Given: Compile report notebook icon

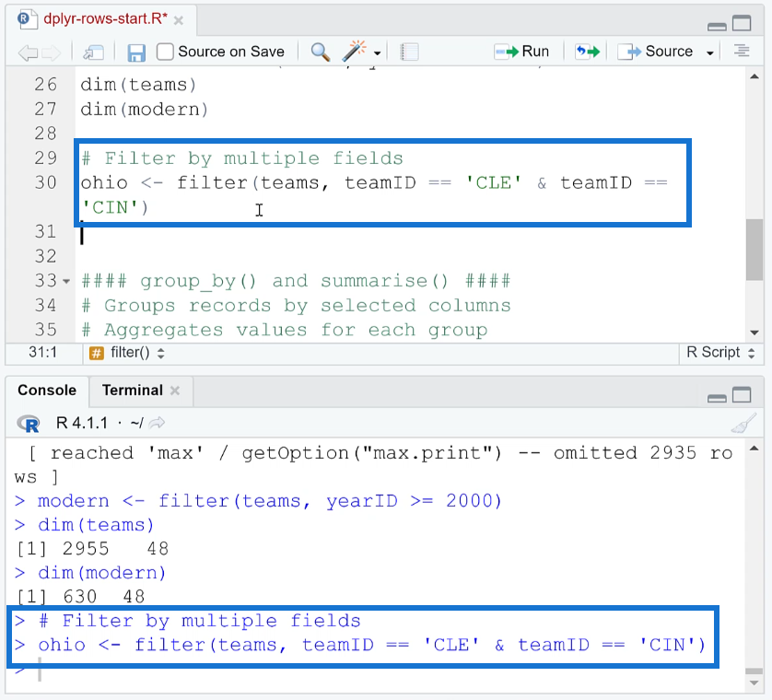Looking at the screenshot, I should (409, 52).
